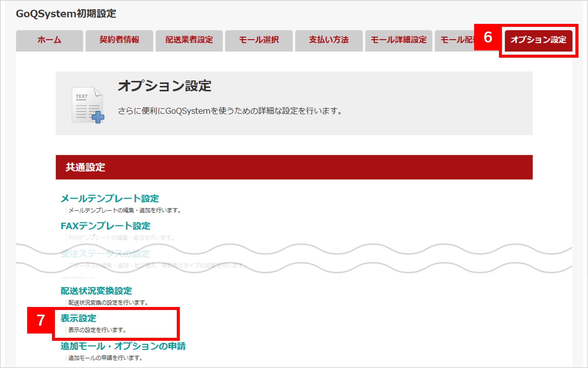Viewport: 588px width, 368px height.
Task: Click the red step number 6 badge
Action: click(487, 37)
